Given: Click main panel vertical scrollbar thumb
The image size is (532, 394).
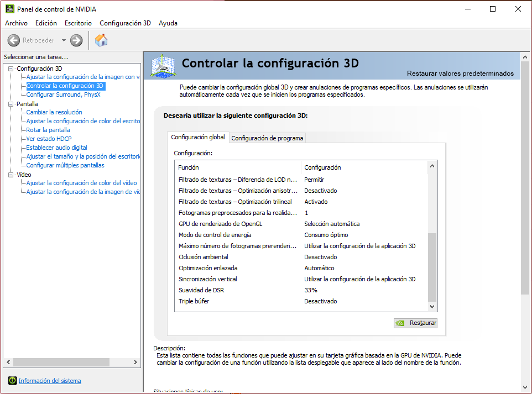Looking at the screenshot, I should tap(525, 178).
